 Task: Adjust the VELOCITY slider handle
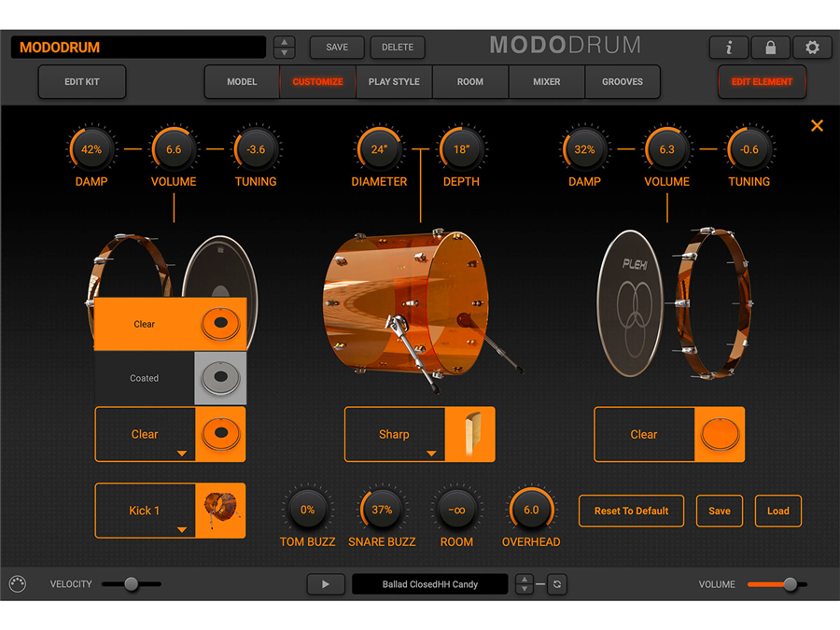click(x=132, y=584)
